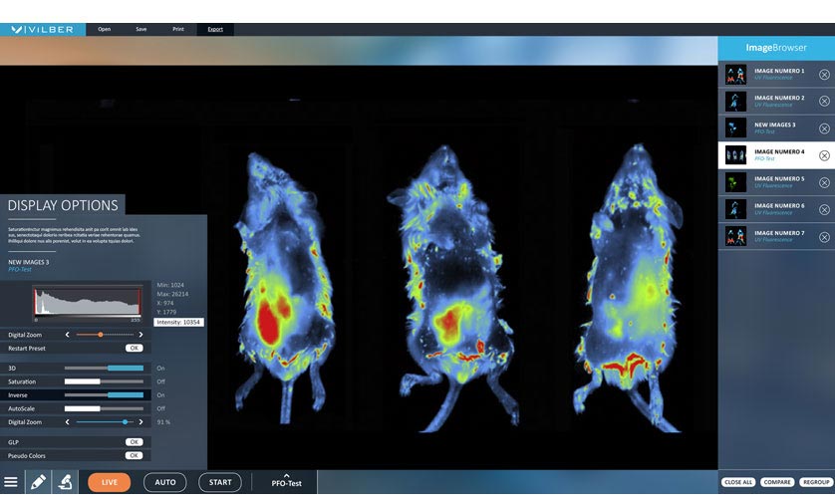Enable the AutoScale switch
Screen dimensions: 835x504
coord(105,408)
